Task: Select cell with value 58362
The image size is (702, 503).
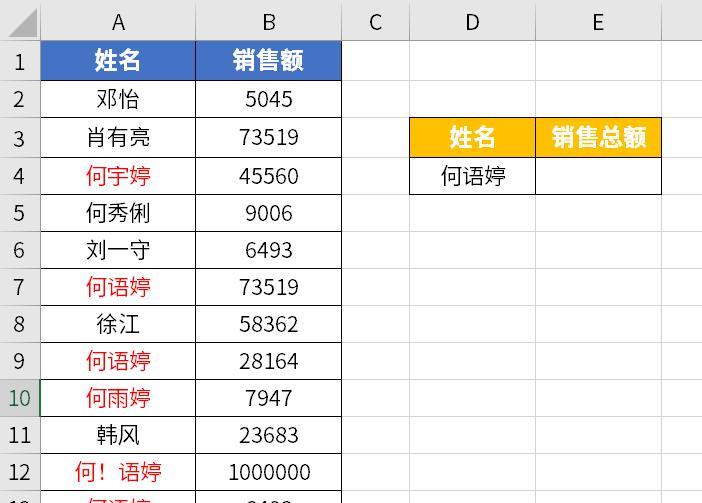Action: coord(269,324)
